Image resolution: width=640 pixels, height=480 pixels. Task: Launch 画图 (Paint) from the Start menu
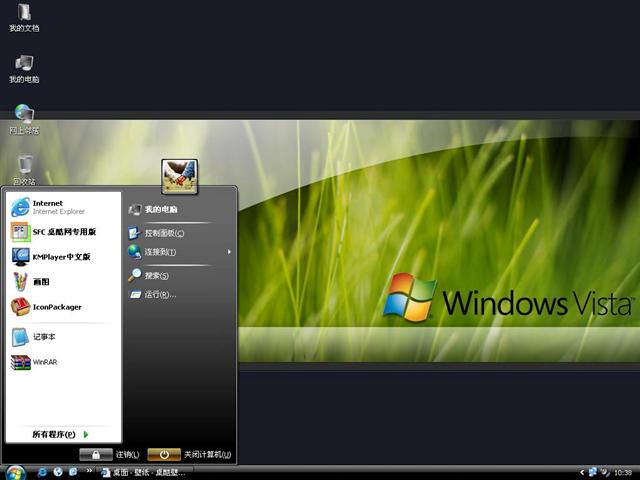coord(40,282)
